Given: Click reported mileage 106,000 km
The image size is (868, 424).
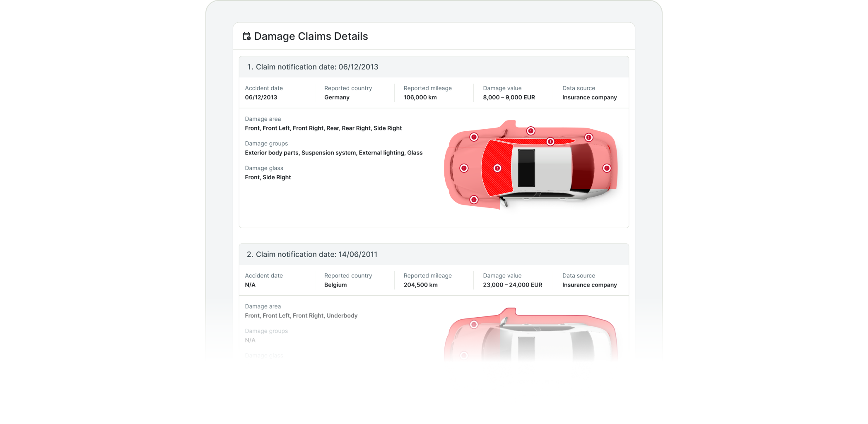Looking at the screenshot, I should click(420, 98).
